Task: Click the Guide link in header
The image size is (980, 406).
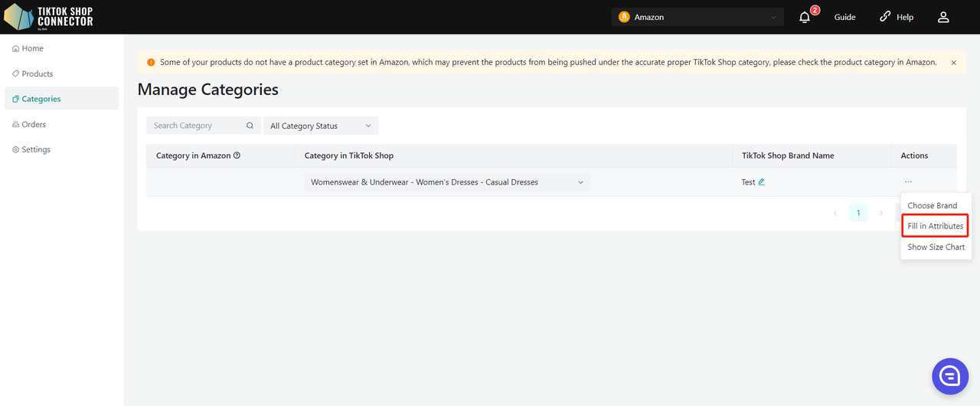Action: pos(844,17)
